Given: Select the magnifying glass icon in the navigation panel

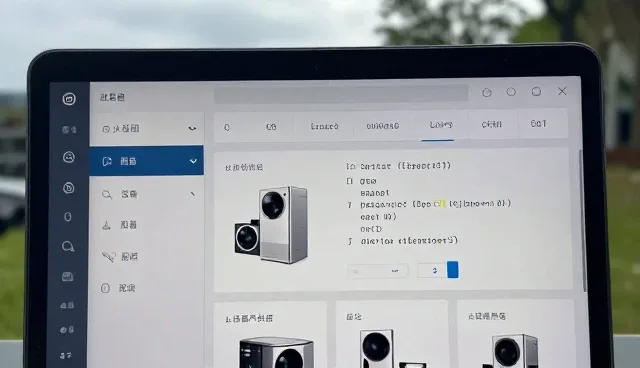Looking at the screenshot, I should (107, 194).
